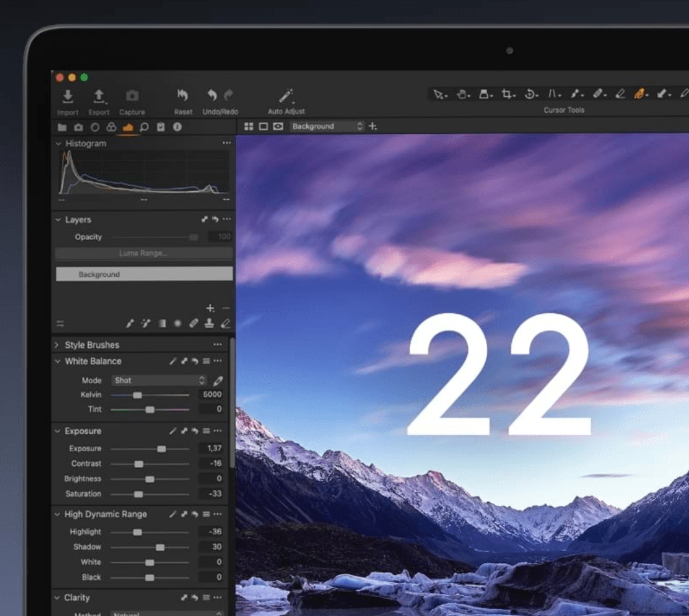Screen dimensions: 689x616
Task: Click the Undo arrow icon
Action: coord(212,95)
